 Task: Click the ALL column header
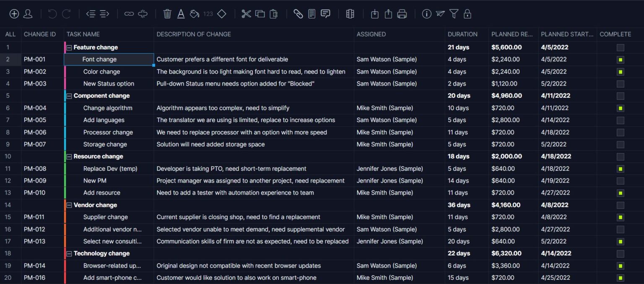tap(10, 34)
